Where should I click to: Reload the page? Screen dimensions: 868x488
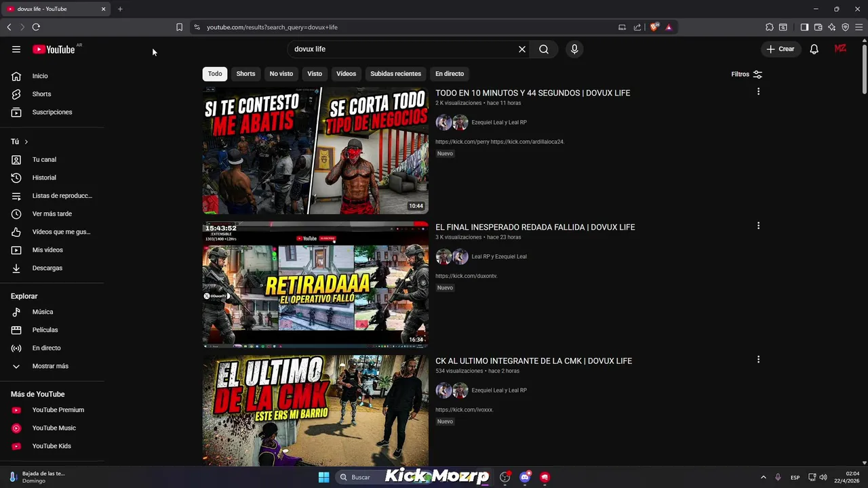(x=36, y=27)
